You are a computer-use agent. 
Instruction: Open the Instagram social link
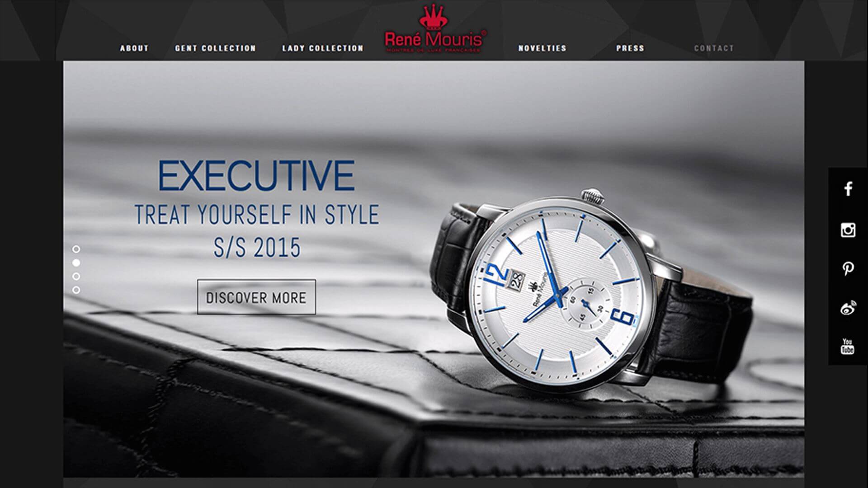click(x=848, y=230)
